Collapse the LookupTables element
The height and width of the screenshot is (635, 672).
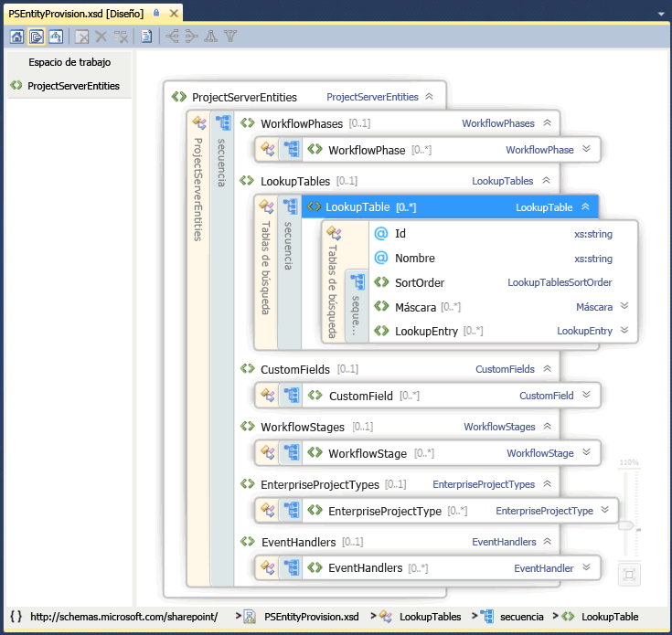pyautogui.click(x=546, y=180)
